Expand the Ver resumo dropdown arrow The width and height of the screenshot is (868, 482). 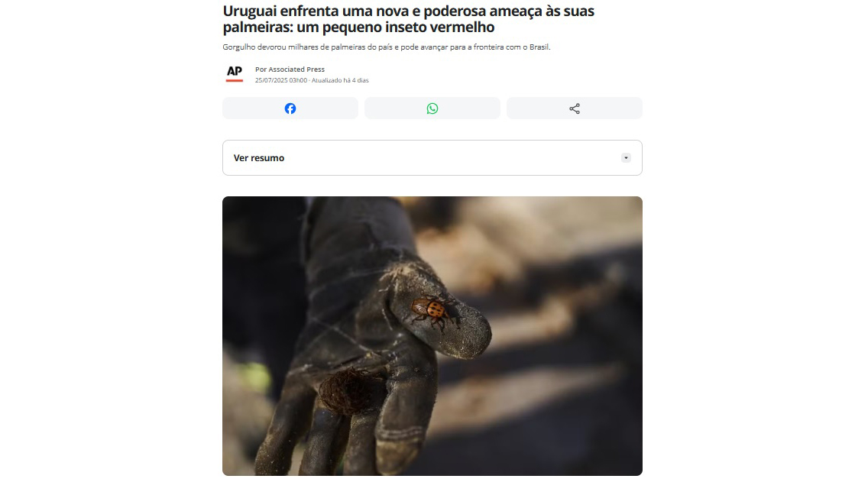tap(626, 157)
